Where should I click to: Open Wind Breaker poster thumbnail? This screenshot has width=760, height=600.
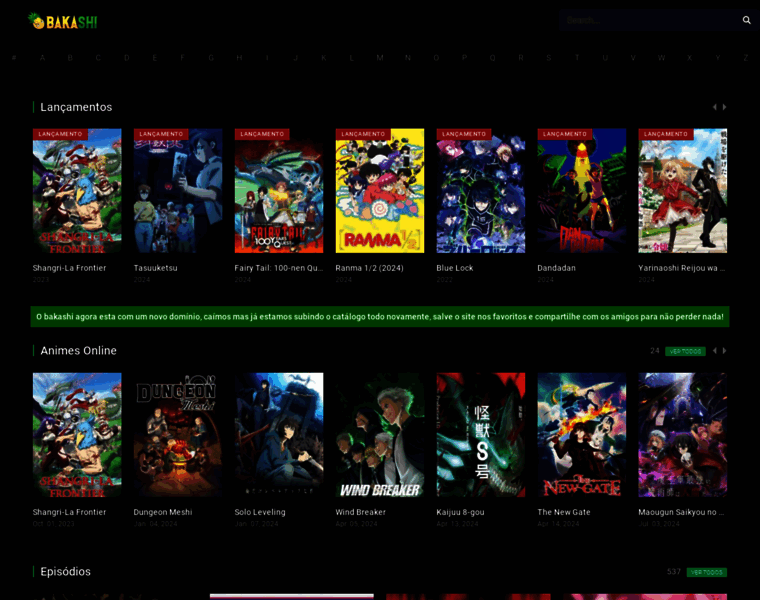(x=380, y=435)
